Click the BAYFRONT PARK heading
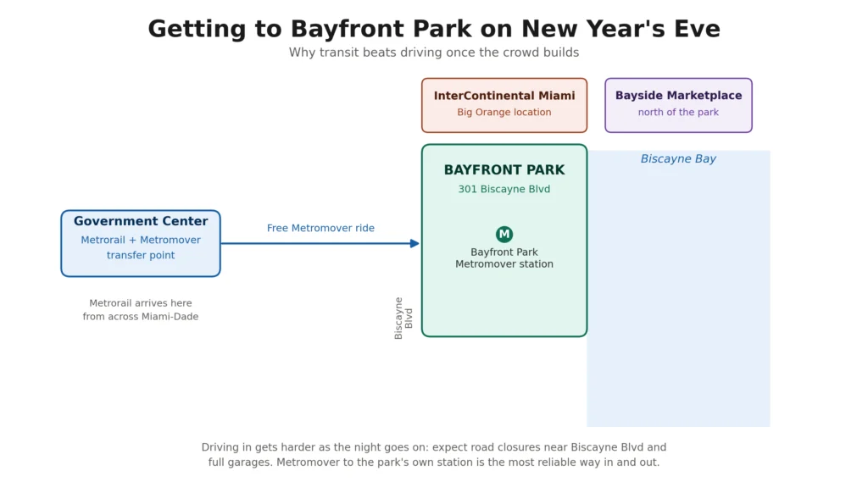Screen dimensions: 868x493 click(x=504, y=170)
